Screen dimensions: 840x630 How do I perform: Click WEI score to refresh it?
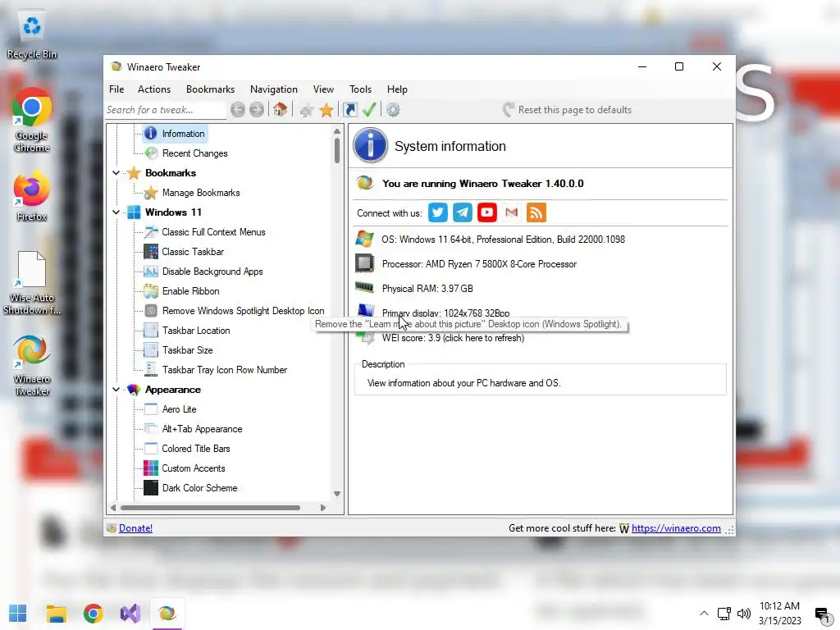pos(453,338)
